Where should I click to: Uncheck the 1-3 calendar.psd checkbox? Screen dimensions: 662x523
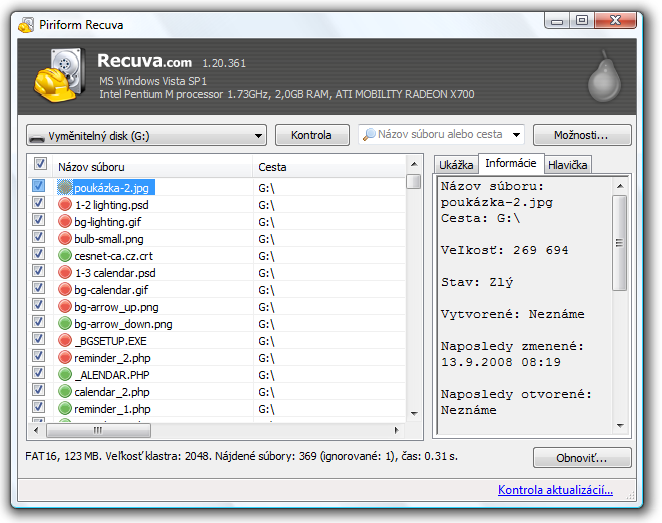tap(38, 271)
